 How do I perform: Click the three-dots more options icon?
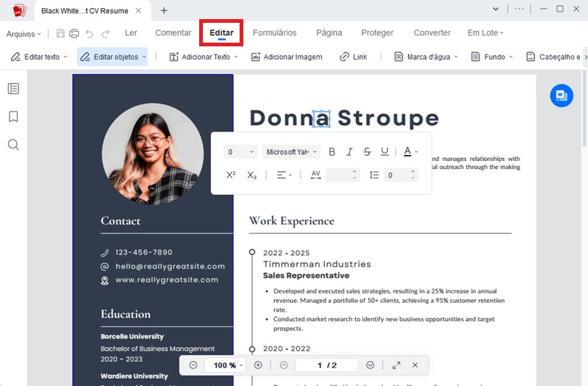tap(519, 9)
